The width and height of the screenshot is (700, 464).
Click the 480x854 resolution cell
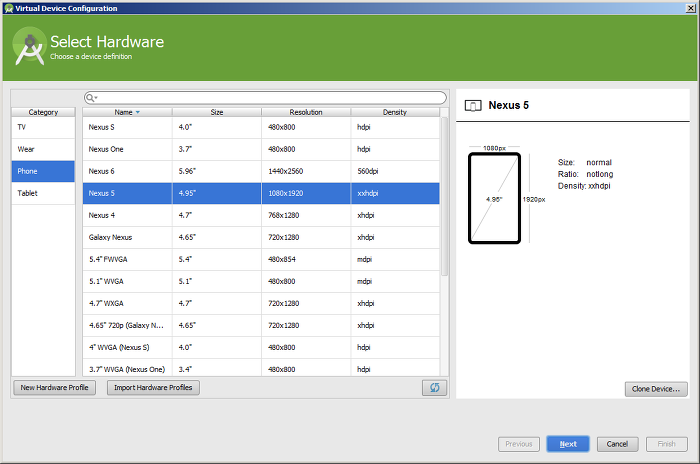[x=306, y=259]
